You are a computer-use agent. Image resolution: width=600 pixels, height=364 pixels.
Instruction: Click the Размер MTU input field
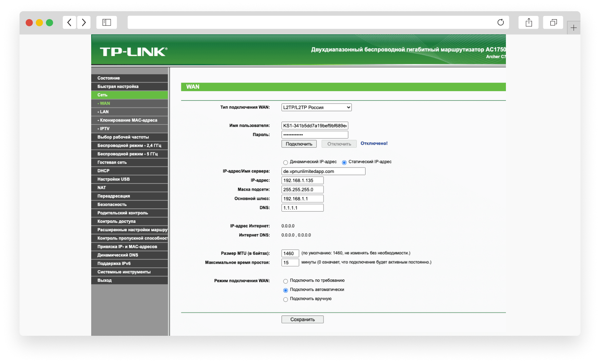click(x=290, y=253)
